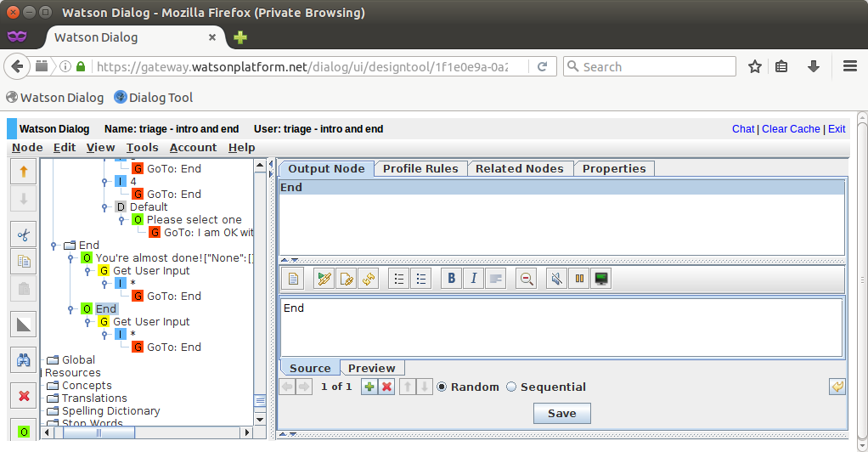The height and width of the screenshot is (452, 868).
Task: Toggle italic formatting
Action: 474,279
